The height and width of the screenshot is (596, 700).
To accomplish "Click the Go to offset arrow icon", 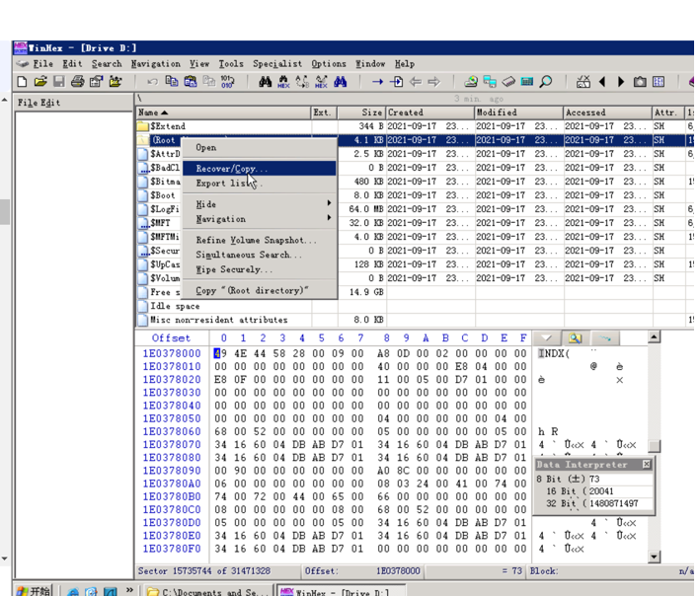I will (378, 82).
